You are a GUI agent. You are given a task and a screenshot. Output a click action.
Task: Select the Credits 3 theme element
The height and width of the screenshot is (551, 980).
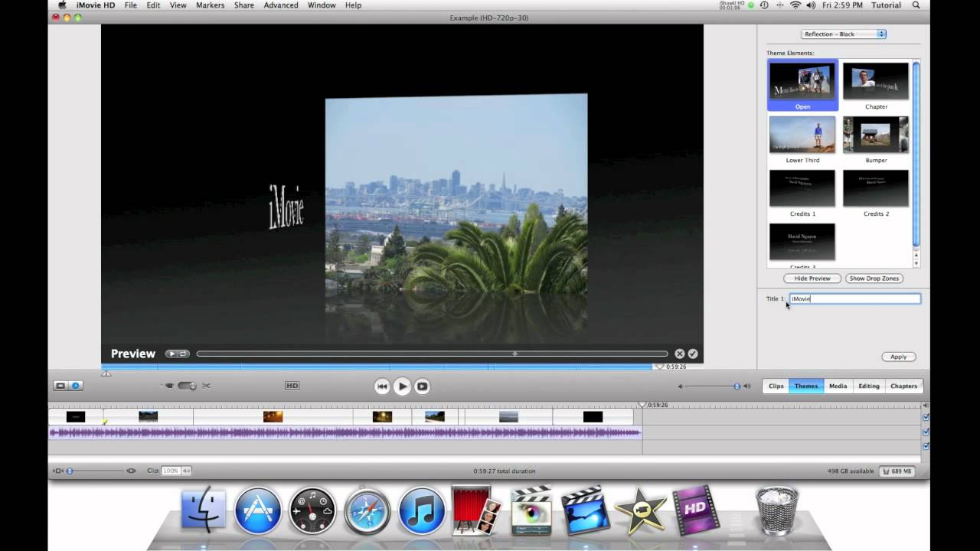pyautogui.click(x=802, y=245)
